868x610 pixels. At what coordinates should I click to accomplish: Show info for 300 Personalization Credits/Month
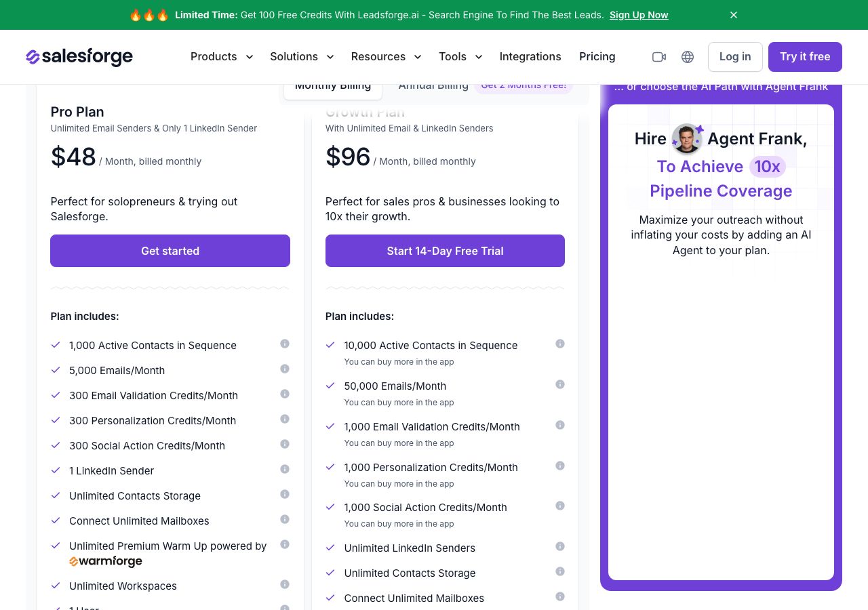[285, 419]
